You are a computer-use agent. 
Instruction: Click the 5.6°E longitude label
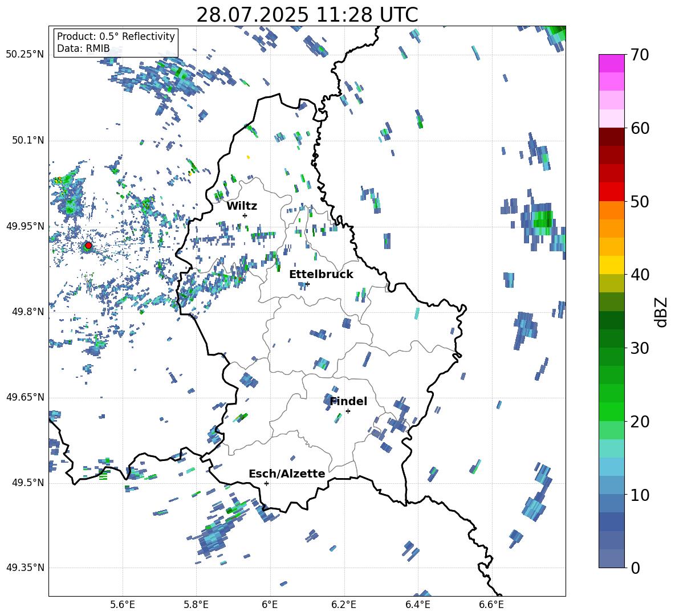coord(123,605)
